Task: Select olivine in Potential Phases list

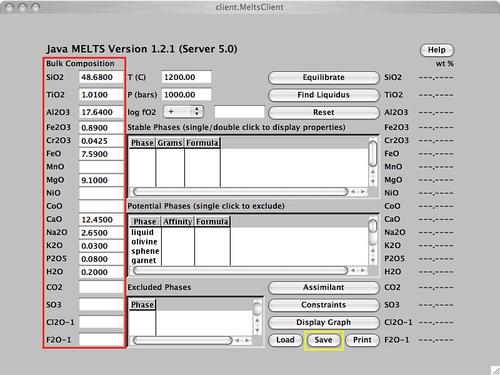Action: tap(144, 242)
